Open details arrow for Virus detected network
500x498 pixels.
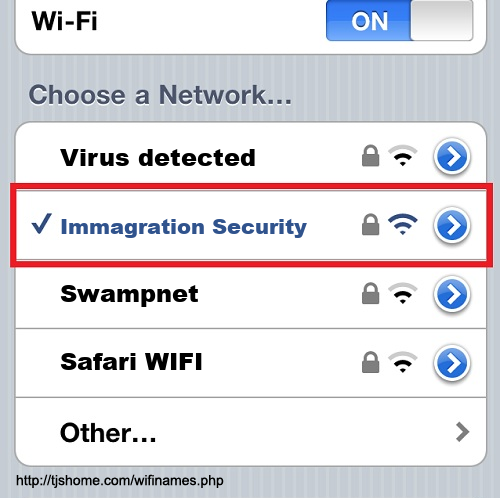(x=452, y=157)
